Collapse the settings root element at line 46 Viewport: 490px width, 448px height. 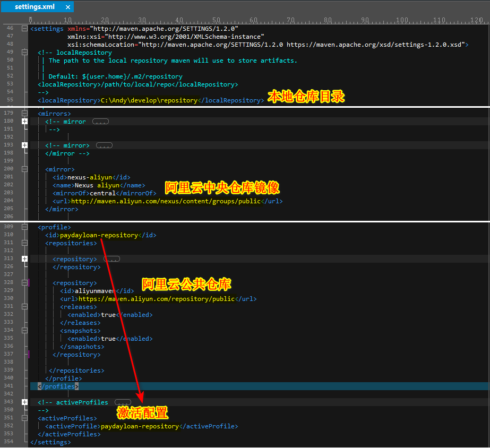24,29
